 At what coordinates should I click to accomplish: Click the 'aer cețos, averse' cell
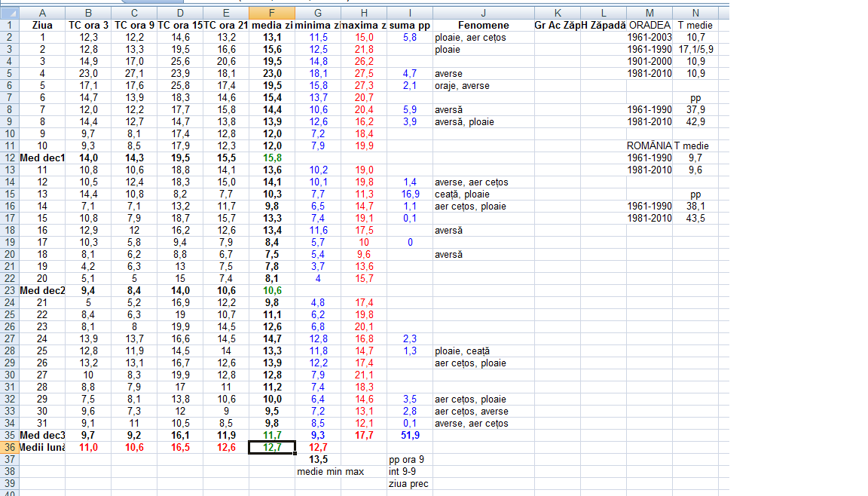click(x=483, y=412)
